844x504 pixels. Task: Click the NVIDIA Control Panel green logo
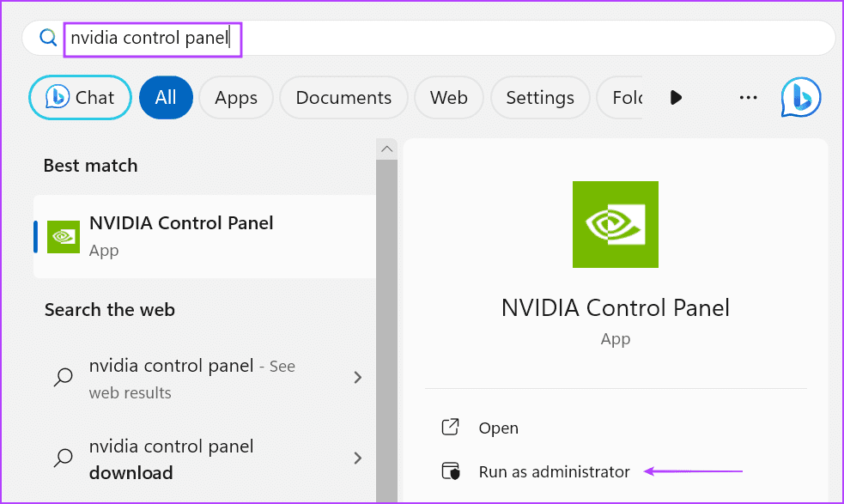pos(615,224)
